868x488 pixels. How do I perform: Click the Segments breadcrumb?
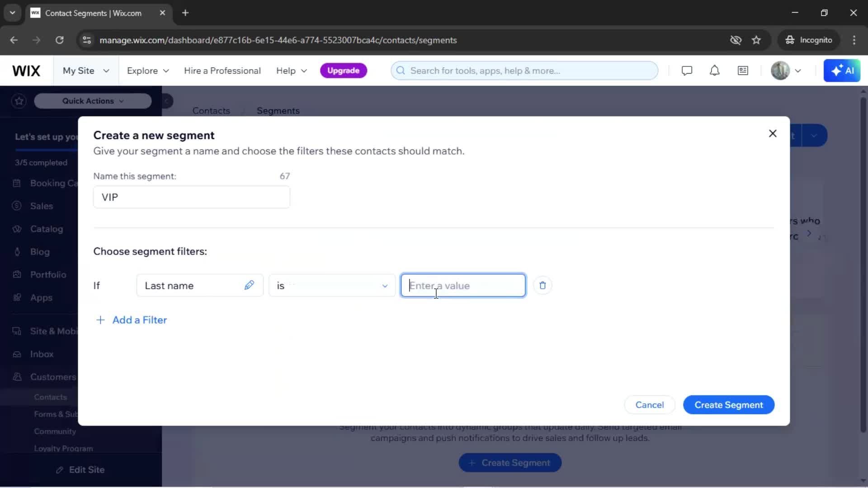point(278,111)
